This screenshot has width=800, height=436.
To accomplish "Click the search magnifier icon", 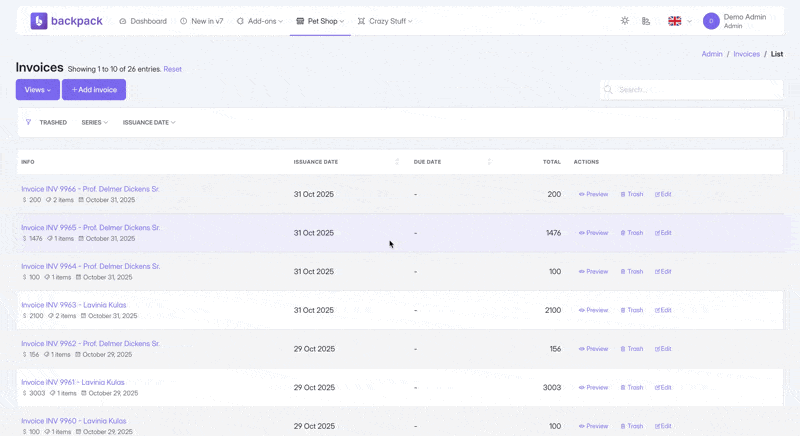I will [608, 90].
